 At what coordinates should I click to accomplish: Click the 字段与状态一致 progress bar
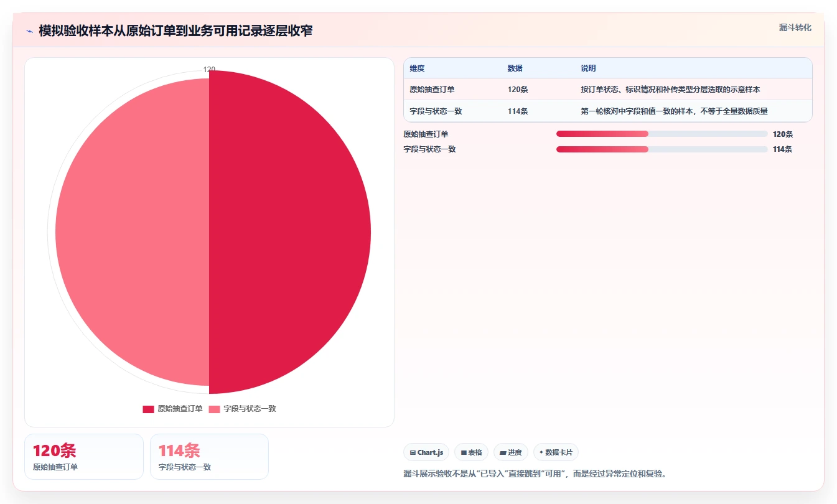click(x=662, y=149)
